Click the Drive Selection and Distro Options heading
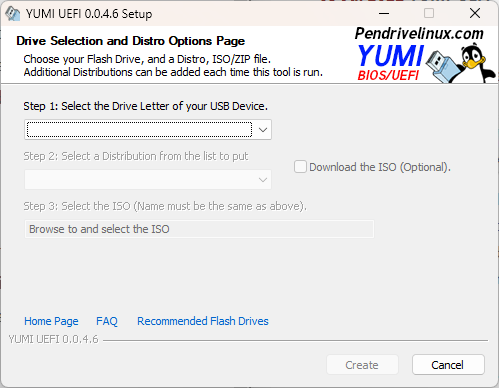The width and height of the screenshot is (499, 388). point(130,41)
